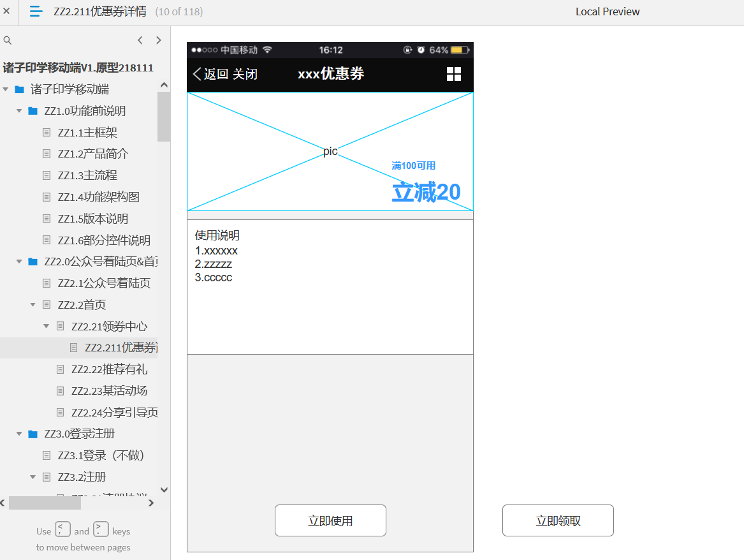This screenshot has width=744, height=560.
Task: Go to previous page with left chevron
Action: 140,40
